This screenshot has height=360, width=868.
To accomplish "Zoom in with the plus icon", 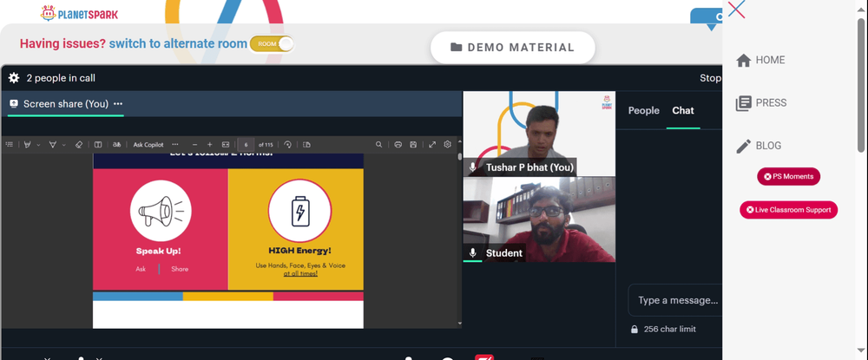I will pos(209,144).
